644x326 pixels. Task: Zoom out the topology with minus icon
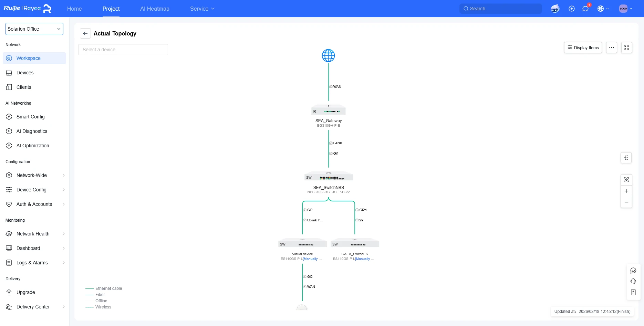626,202
